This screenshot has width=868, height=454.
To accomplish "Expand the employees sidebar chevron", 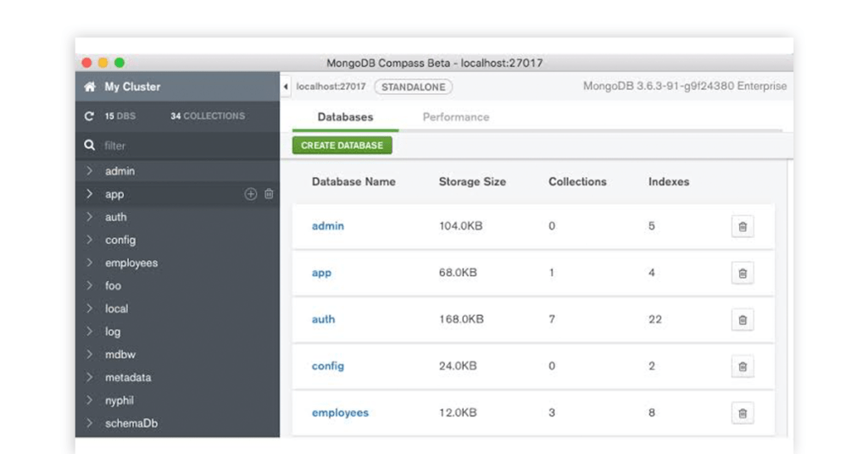I will [x=90, y=263].
